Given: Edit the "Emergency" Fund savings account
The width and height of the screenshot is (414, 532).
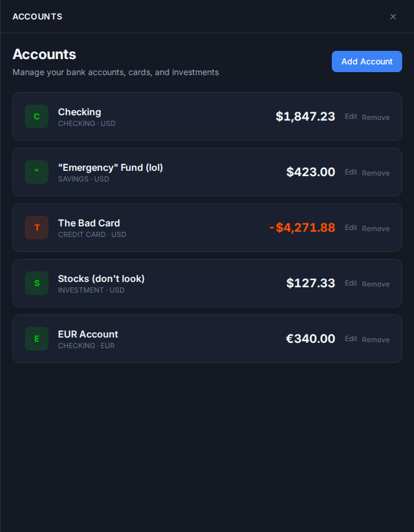Looking at the screenshot, I should tap(351, 172).
